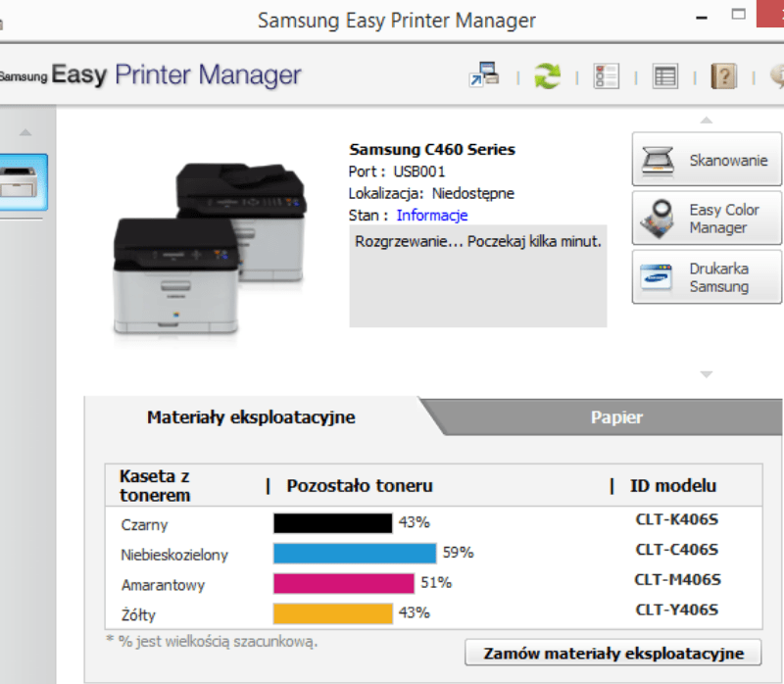
Task: Launch the Easy Color Manager
Action: (x=706, y=218)
